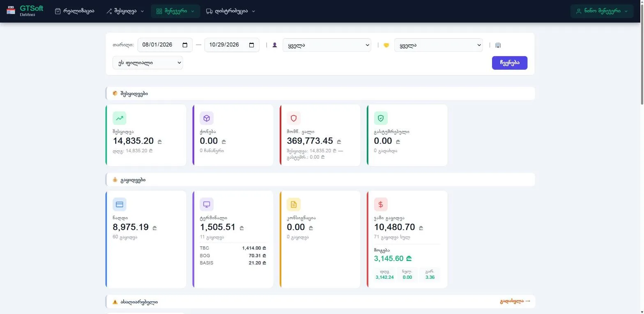Image resolution: width=644 pixels, height=314 pixels.
Task: Click the გარ. box 3.36
Action: point(430,275)
